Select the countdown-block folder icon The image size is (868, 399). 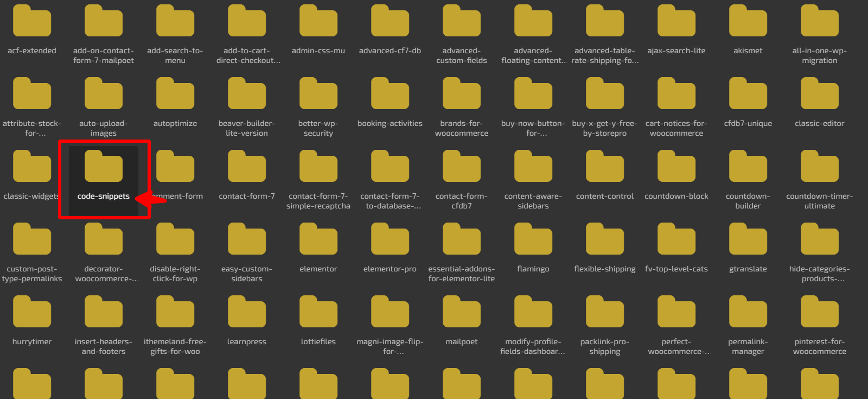point(676,166)
